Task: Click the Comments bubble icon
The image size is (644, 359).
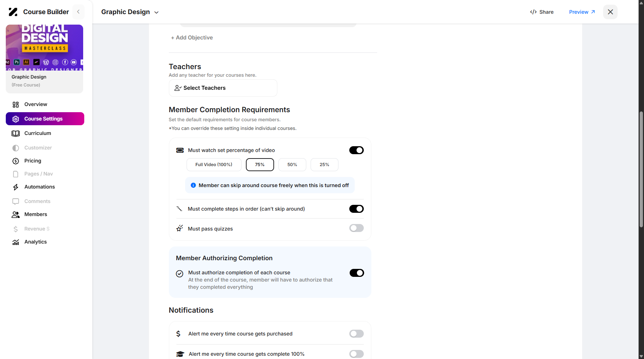Action: [x=16, y=202]
